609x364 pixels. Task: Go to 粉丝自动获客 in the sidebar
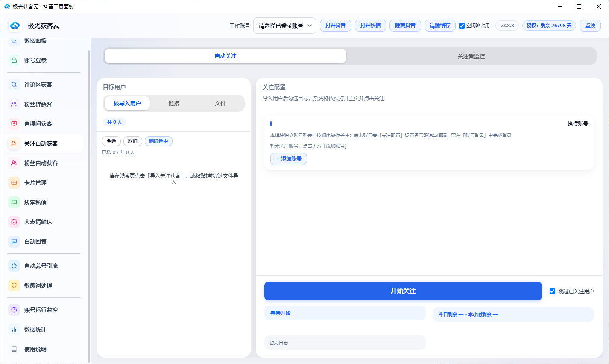click(x=44, y=163)
